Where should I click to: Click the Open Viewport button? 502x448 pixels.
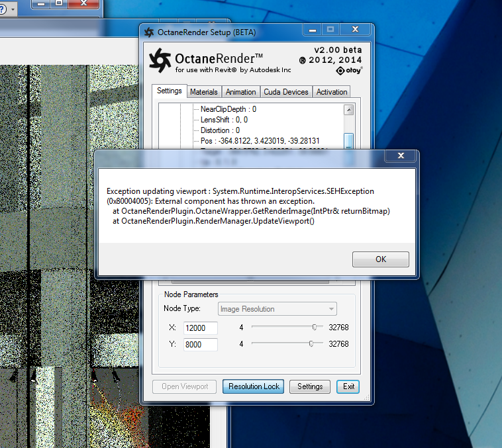pyautogui.click(x=185, y=386)
